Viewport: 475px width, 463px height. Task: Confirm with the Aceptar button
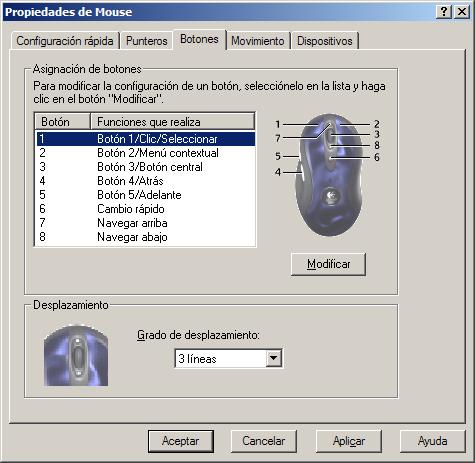click(181, 441)
